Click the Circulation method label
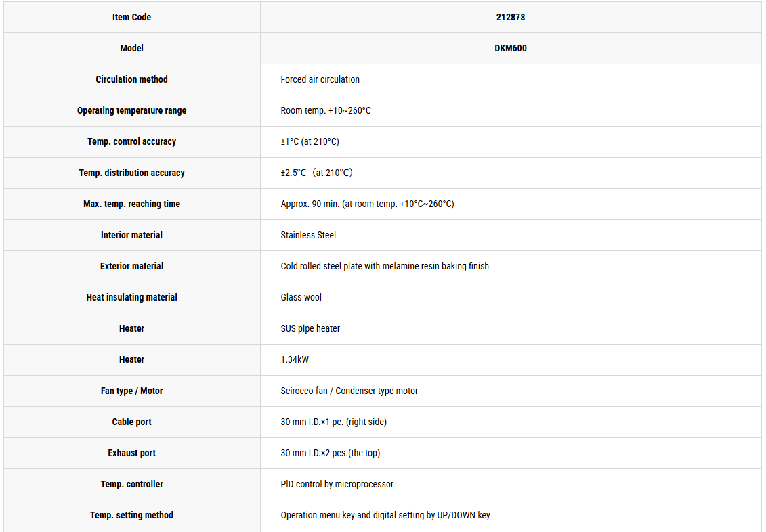766x532 pixels. click(x=131, y=80)
